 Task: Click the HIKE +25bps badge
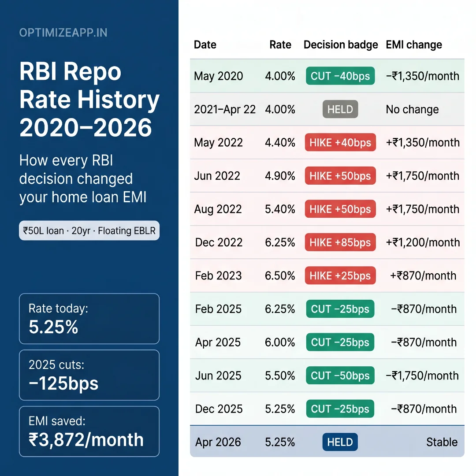340,275
